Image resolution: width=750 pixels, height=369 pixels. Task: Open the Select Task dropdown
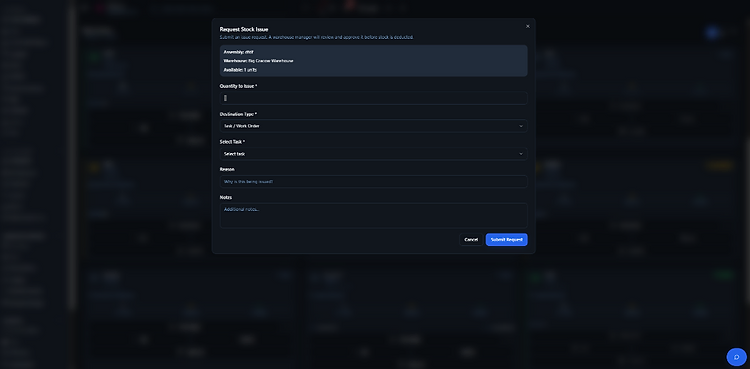373,154
